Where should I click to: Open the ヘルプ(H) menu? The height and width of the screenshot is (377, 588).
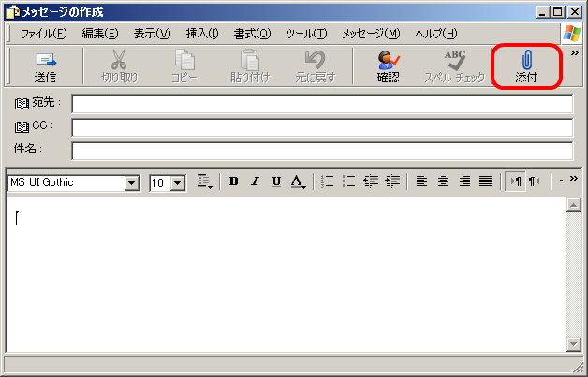click(436, 34)
